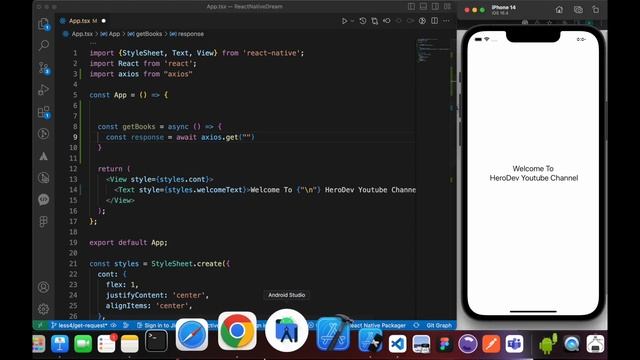Click the Welcome To HeroDev text in the simulator
Image resolution: width=640 pixels, height=360 pixels.
pos(533,173)
